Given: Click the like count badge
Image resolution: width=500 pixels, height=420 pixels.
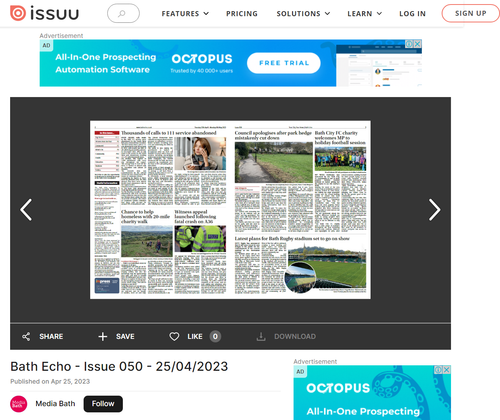Looking at the screenshot, I should pyautogui.click(x=215, y=337).
